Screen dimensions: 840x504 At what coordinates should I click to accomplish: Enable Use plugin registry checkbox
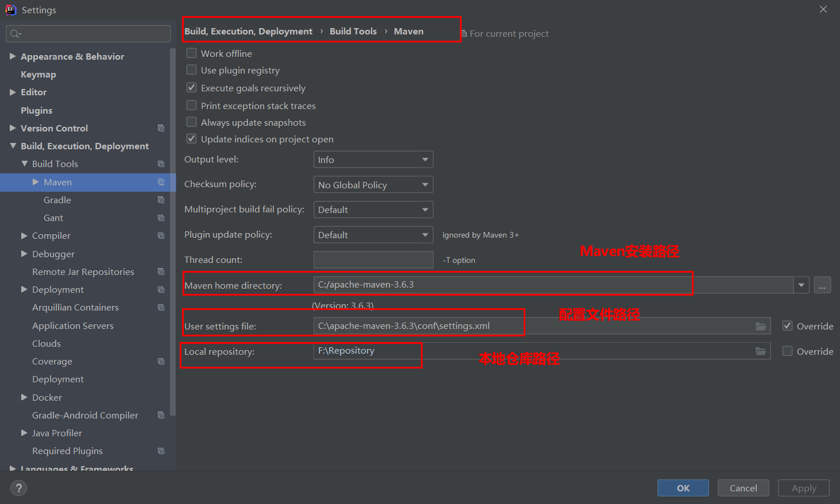coord(192,69)
